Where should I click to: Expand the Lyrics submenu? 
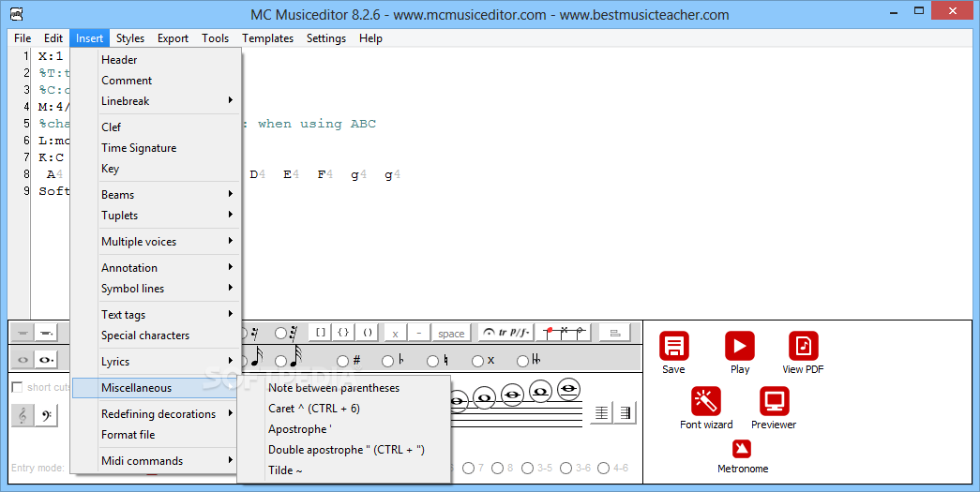tap(155, 362)
